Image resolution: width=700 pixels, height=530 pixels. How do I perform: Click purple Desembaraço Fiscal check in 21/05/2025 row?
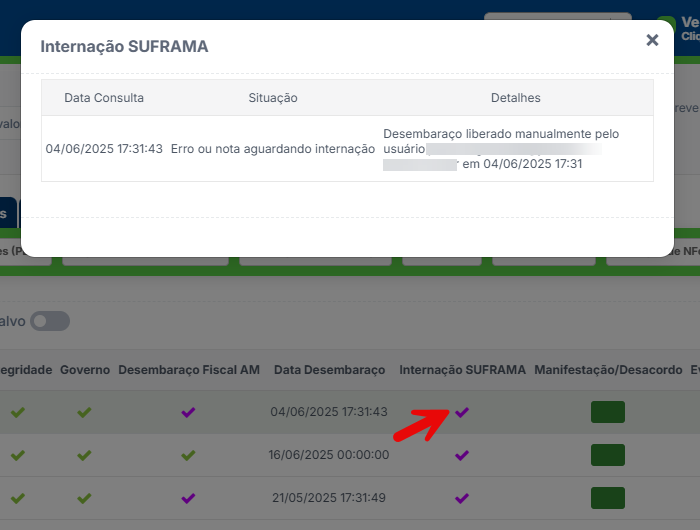point(188,498)
